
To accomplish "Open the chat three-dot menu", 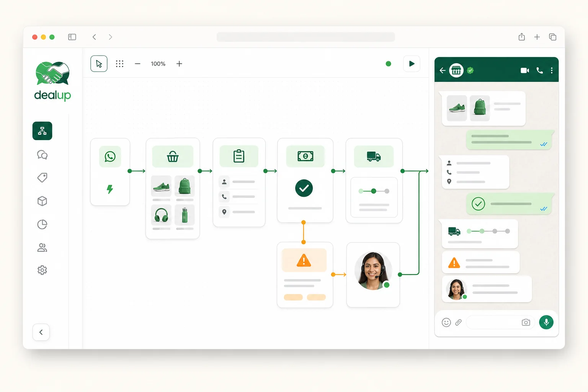I will click(552, 70).
